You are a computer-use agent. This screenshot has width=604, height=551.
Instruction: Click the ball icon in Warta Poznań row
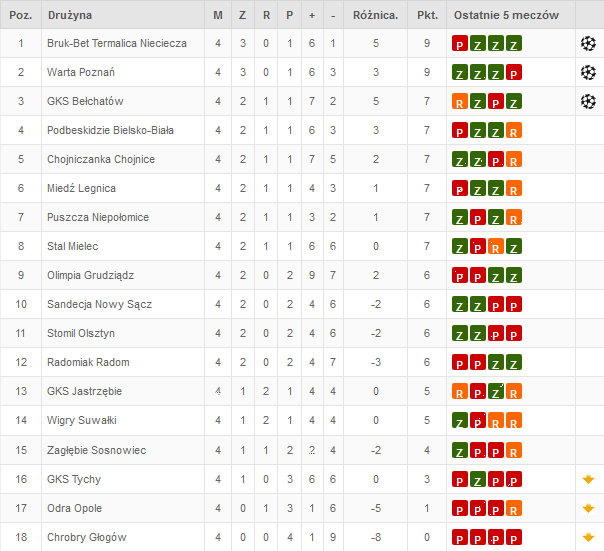coord(588,72)
